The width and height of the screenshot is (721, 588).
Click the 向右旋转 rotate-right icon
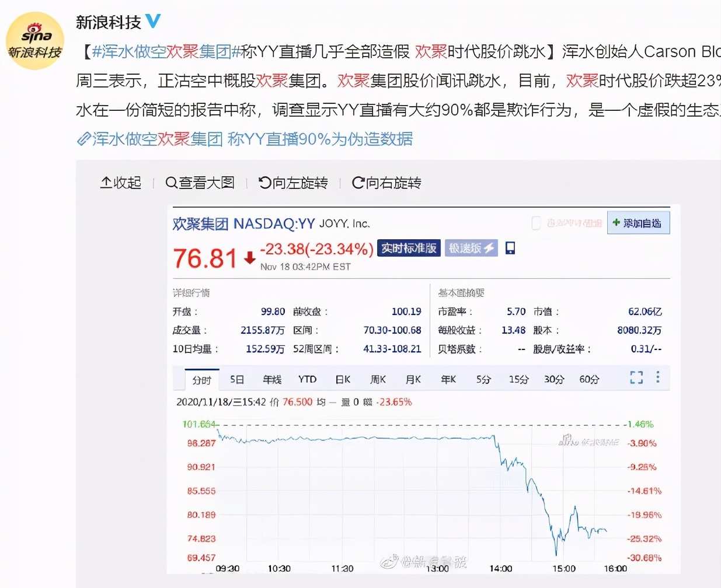(x=358, y=183)
